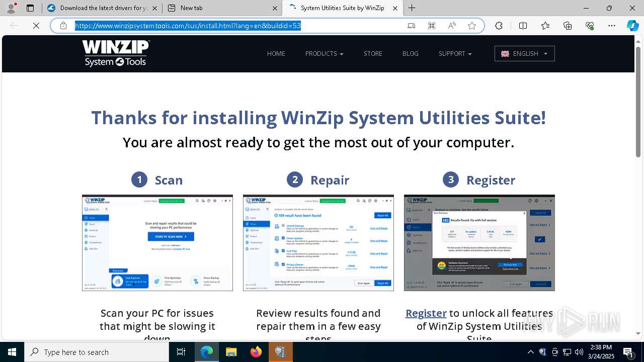Follow the Register link
The image size is (644, 362).
click(x=426, y=313)
